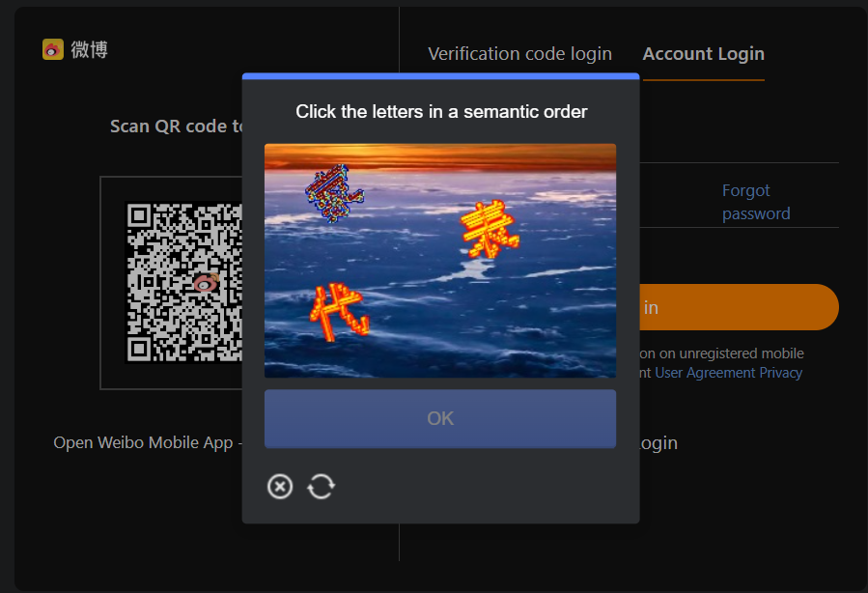Click the Weibo eye icon inside the QR code
868x593 pixels.
point(206,283)
